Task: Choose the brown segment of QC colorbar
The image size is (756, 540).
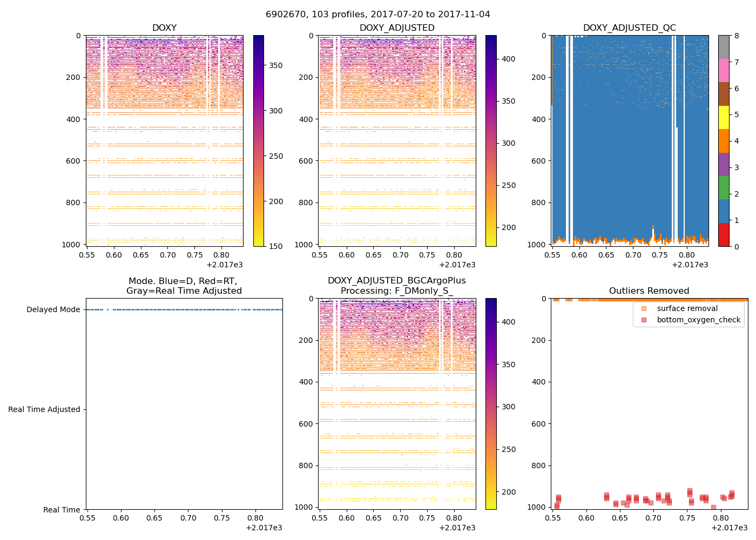Action: 724,94
